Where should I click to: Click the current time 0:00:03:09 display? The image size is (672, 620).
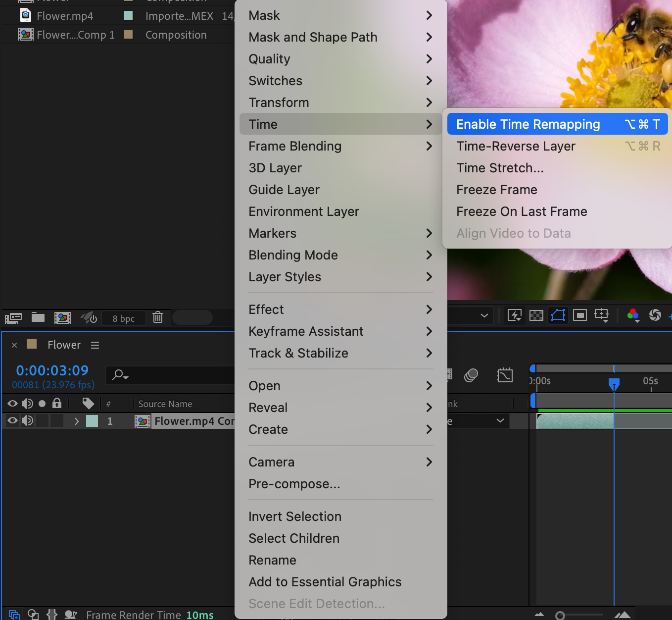point(52,370)
